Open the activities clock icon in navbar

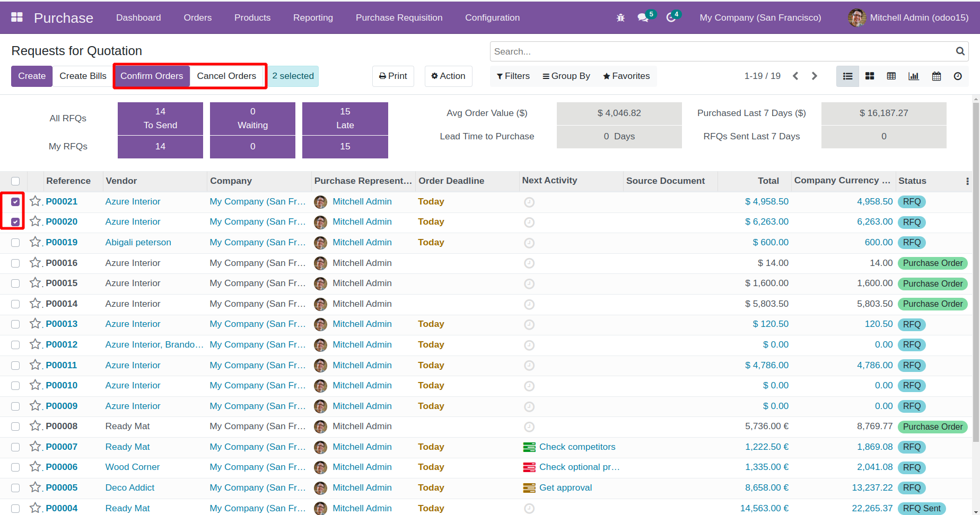click(671, 18)
